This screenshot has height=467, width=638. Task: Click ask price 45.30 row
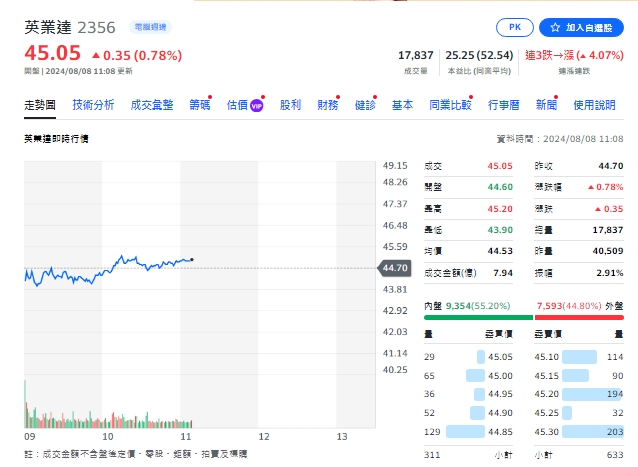coord(579,431)
